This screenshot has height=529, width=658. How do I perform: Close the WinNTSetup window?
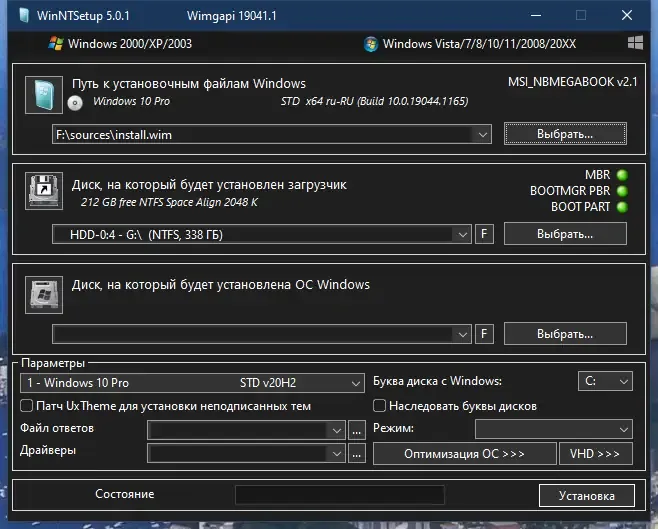[x=627, y=16]
